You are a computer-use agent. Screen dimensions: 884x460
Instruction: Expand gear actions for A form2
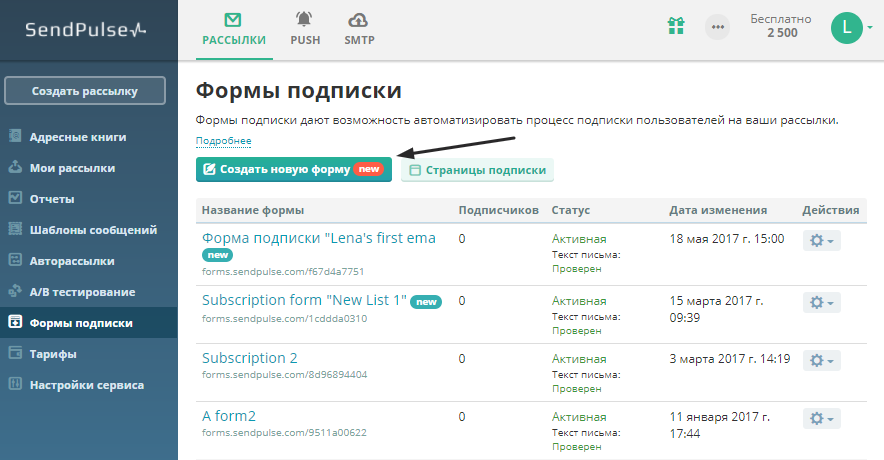tap(821, 418)
